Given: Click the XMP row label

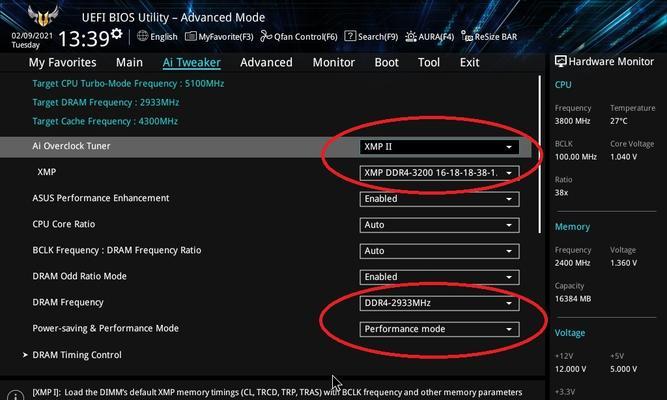Looking at the screenshot, I should (x=47, y=172).
